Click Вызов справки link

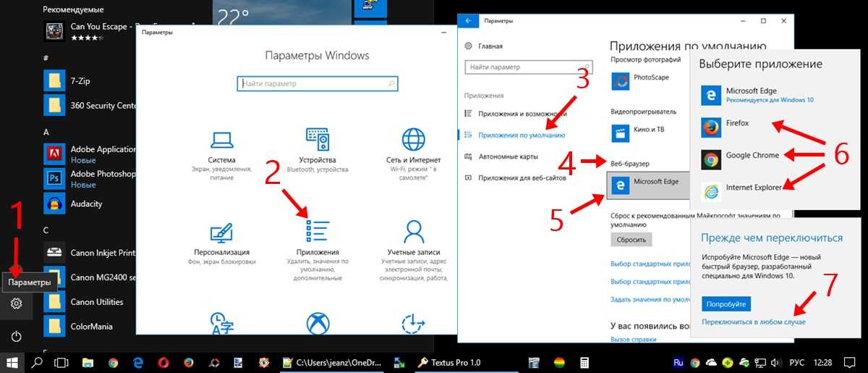click(633, 339)
